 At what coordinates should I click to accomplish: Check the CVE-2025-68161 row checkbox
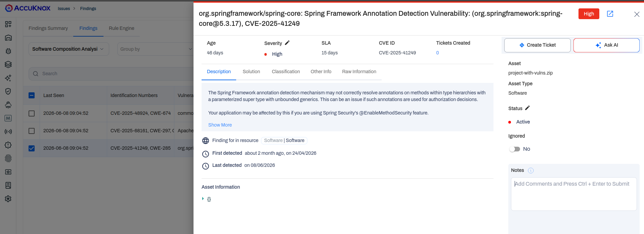coord(32,131)
